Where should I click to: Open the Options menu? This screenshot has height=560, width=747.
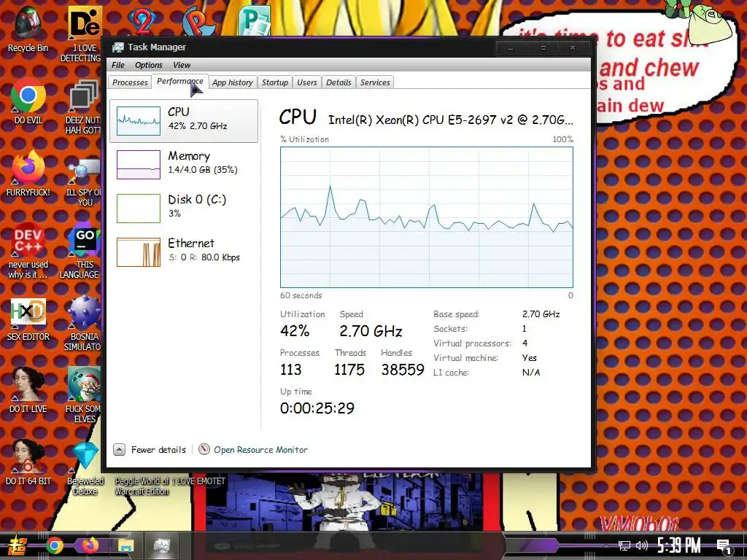point(149,65)
